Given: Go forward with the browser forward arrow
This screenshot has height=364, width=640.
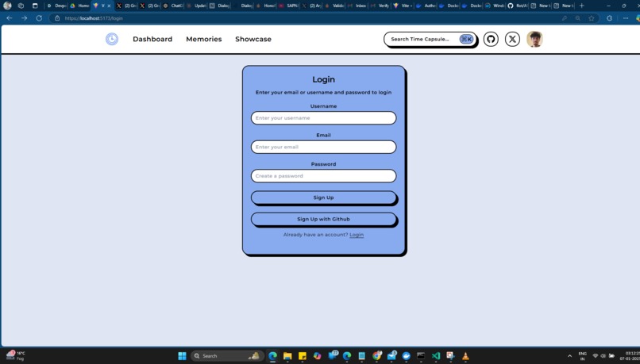Looking at the screenshot, I should pyautogui.click(x=24, y=18).
